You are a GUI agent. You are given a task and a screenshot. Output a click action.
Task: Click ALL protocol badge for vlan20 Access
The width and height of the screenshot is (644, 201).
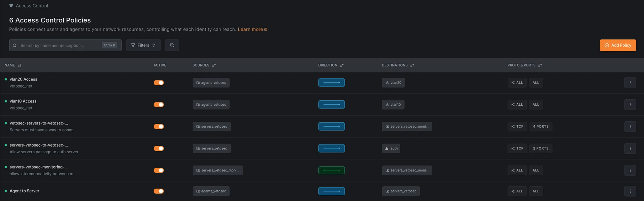[517, 83]
